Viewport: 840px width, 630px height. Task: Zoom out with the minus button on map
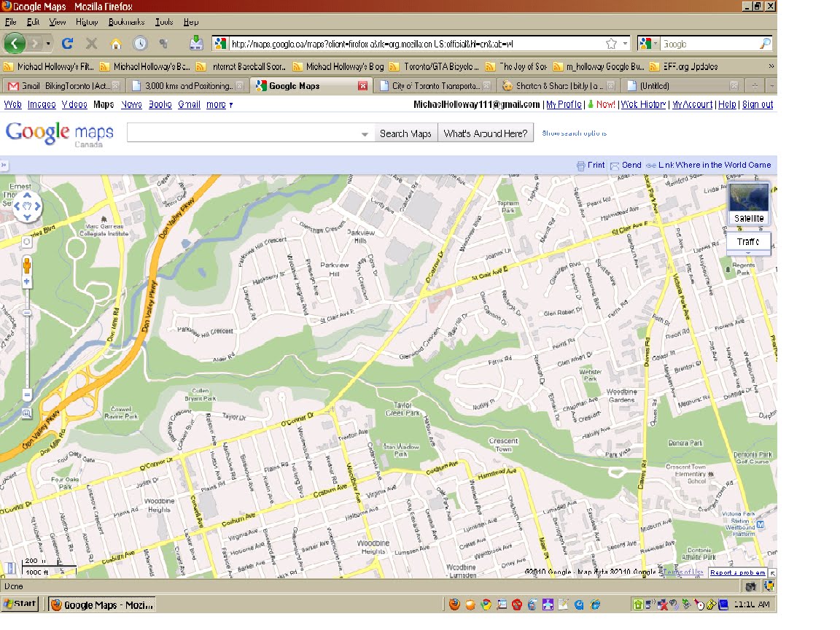tap(27, 394)
